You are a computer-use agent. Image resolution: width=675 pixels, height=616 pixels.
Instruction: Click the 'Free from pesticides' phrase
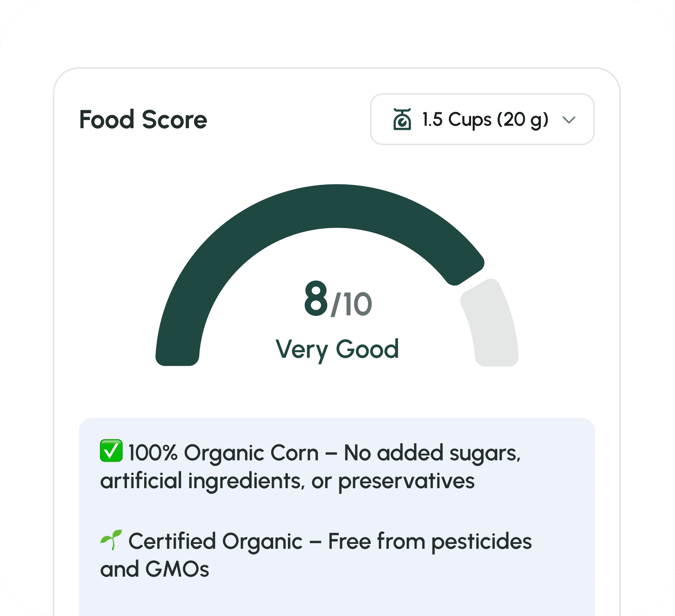[x=430, y=541]
